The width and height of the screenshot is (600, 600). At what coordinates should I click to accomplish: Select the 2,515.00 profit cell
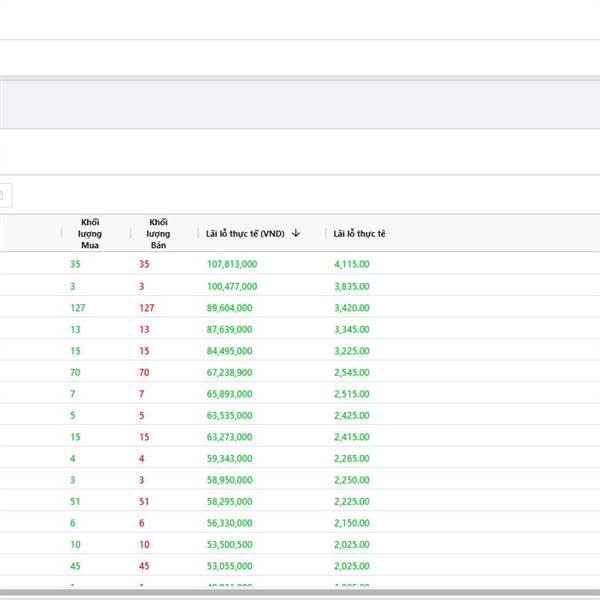pyautogui.click(x=352, y=394)
